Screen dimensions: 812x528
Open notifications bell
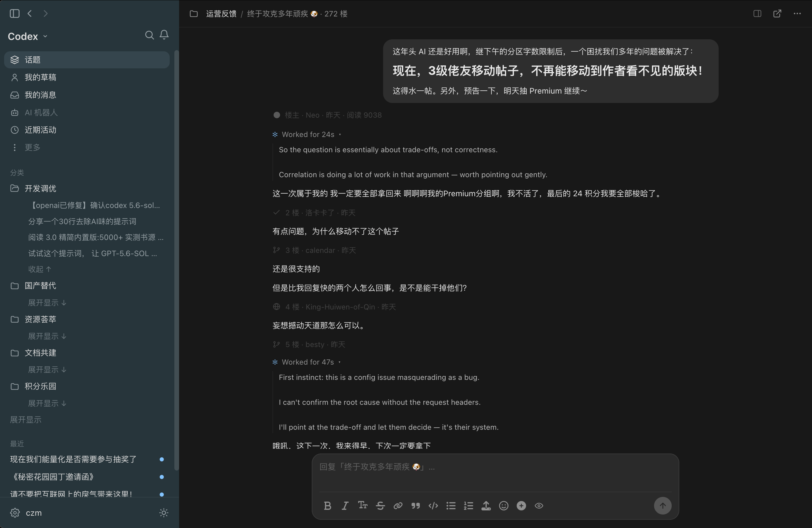(x=164, y=35)
